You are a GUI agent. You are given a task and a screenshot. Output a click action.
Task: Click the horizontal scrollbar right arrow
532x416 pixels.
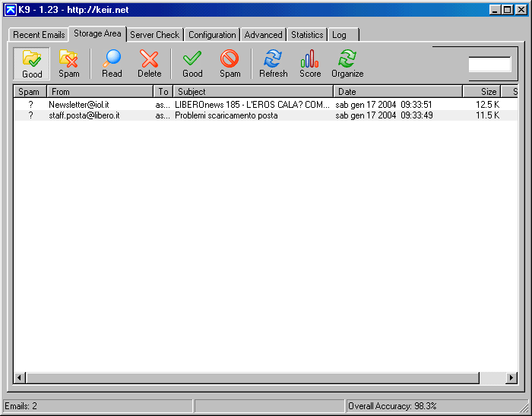[511, 377]
